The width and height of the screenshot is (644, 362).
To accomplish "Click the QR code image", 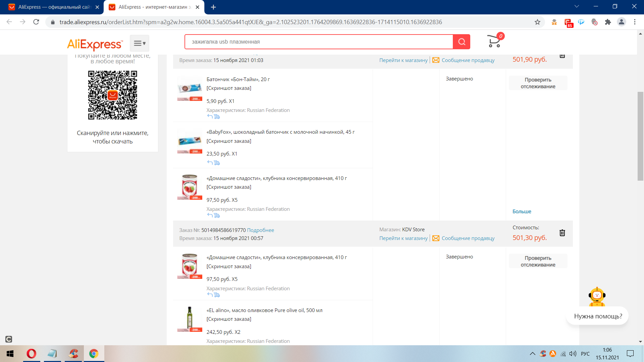I will pyautogui.click(x=113, y=95).
